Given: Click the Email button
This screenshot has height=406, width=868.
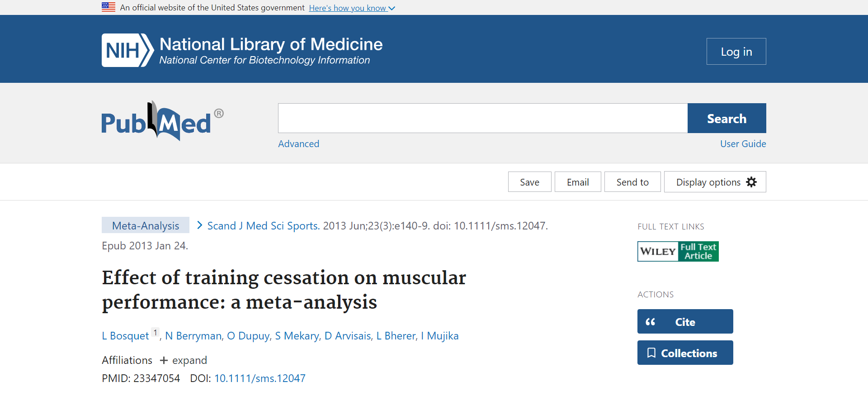Looking at the screenshot, I should (577, 182).
